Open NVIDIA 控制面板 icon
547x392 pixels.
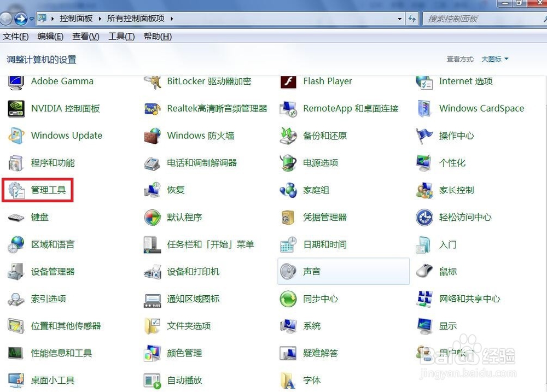pos(16,108)
